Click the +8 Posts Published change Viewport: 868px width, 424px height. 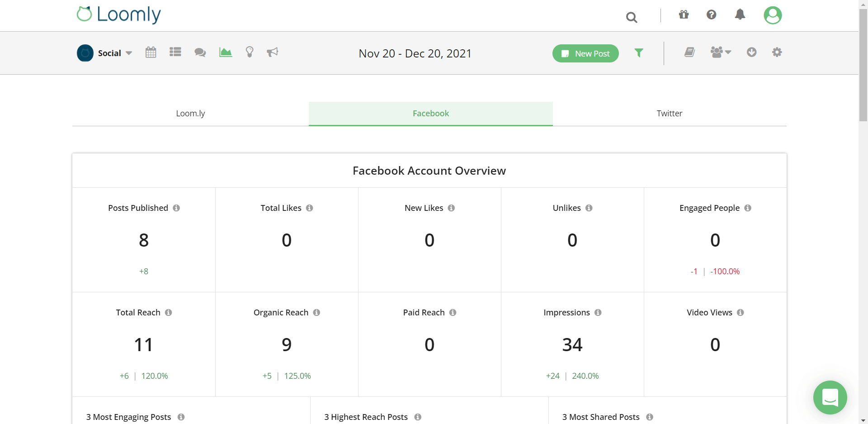pyautogui.click(x=144, y=272)
